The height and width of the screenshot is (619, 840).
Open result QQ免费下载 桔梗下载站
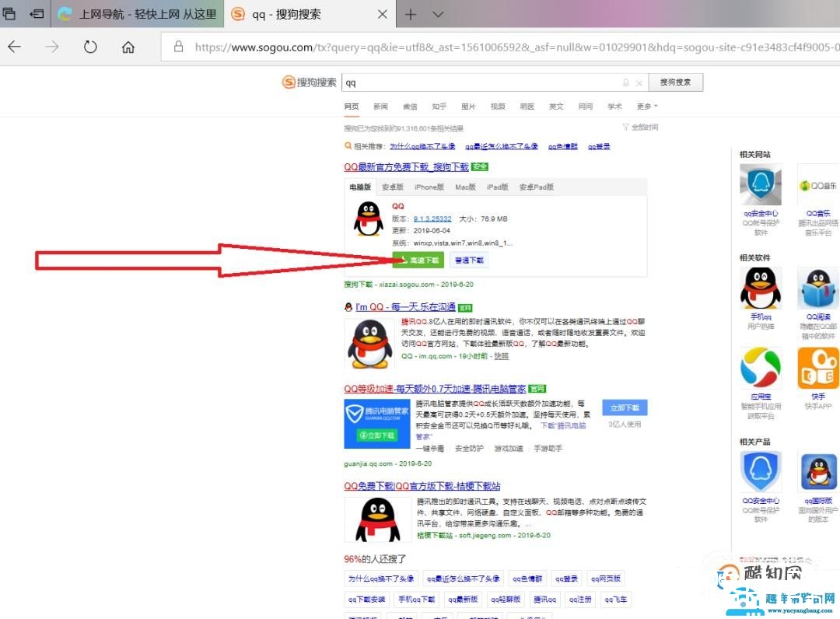point(422,486)
